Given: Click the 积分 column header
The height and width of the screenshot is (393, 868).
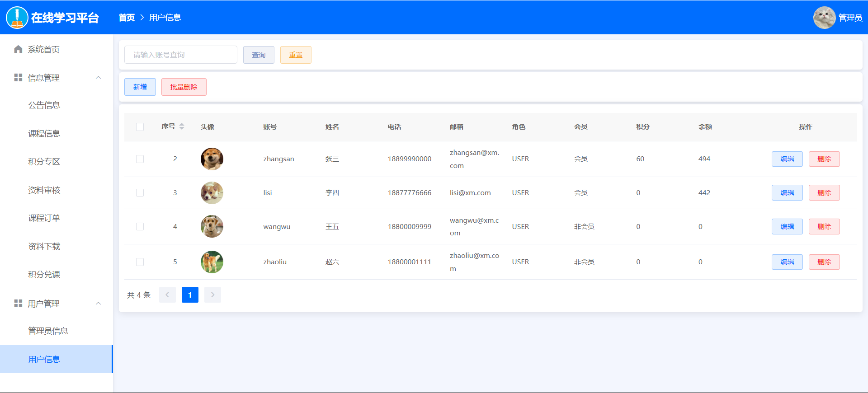Looking at the screenshot, I should 643,127.
